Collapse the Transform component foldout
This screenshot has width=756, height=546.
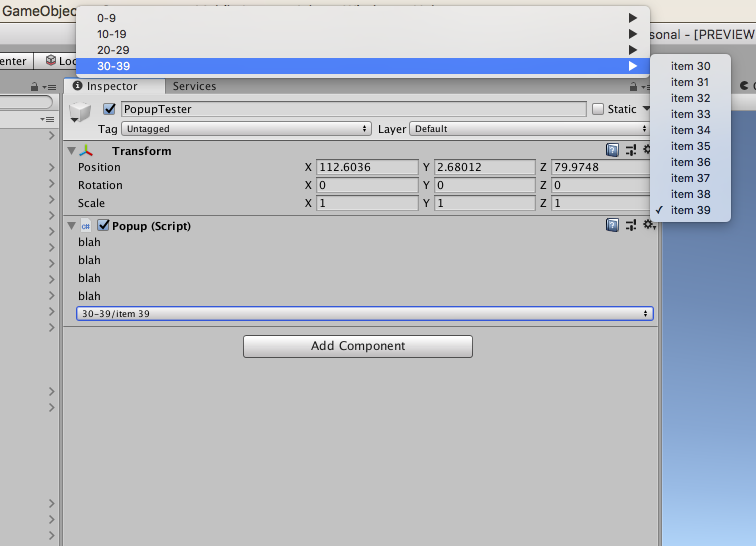(x=71, y=151)
